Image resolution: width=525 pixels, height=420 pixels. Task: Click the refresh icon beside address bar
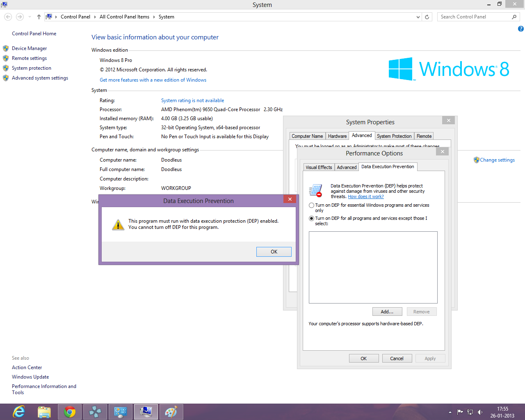(x=427, y=17)
